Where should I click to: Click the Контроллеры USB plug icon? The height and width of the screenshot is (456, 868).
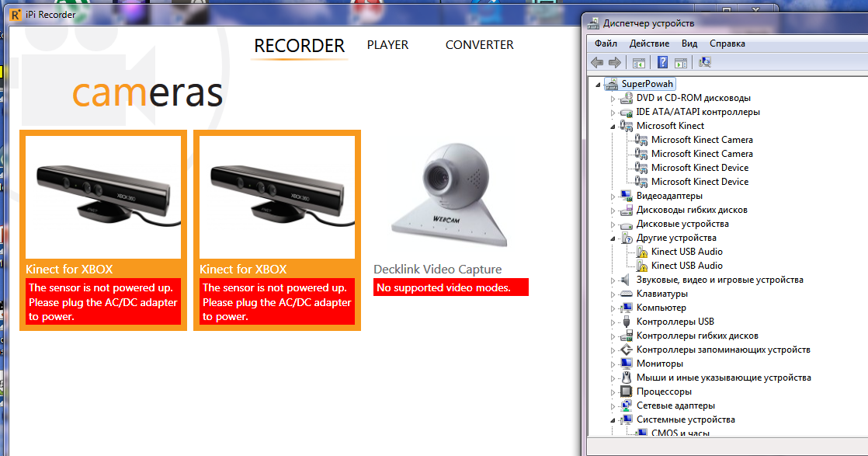coord(626,322)
